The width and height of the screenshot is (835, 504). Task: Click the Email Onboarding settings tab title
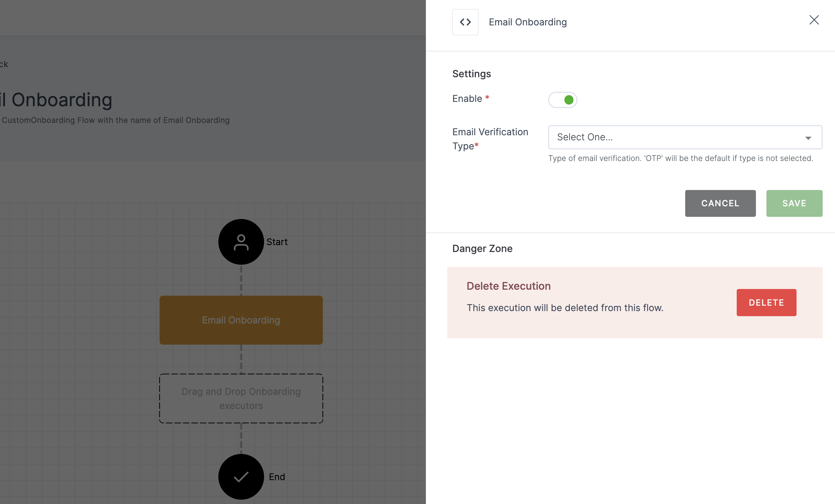[528, 21]
